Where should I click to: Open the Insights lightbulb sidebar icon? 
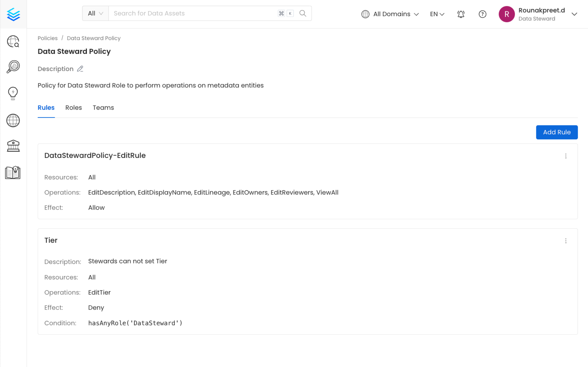click(13, 93)
